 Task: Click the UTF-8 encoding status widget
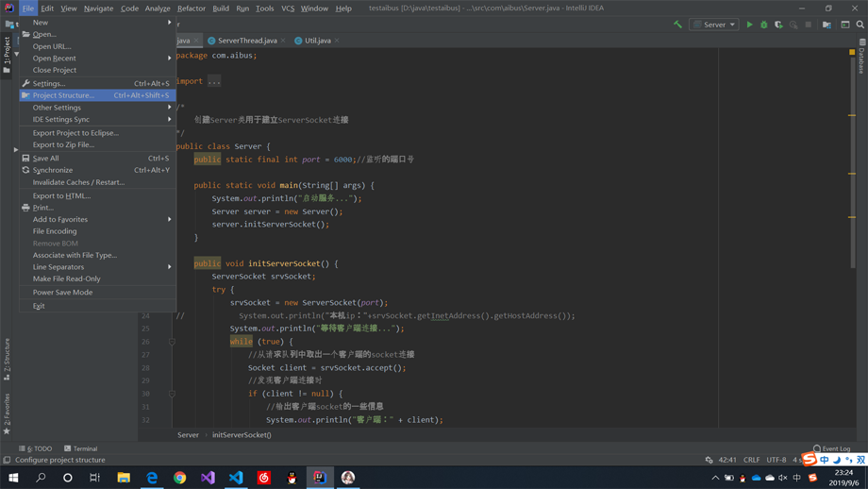[x=776, y=460]
